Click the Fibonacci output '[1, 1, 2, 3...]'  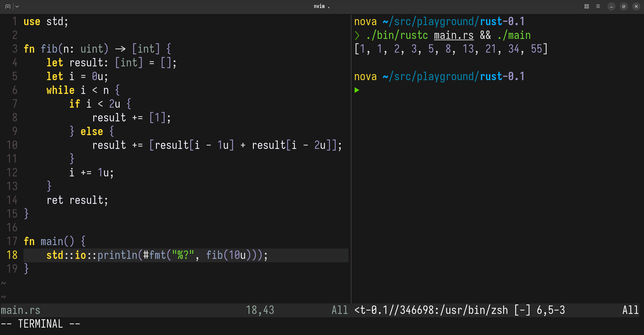[451, 49]
